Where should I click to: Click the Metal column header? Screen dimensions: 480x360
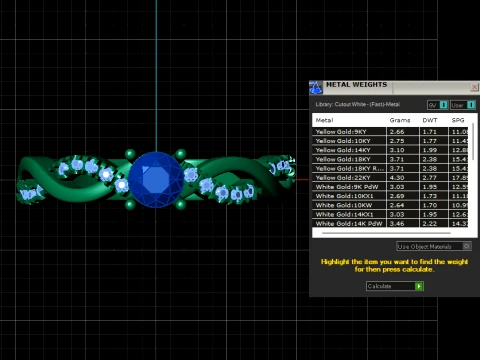324,120
